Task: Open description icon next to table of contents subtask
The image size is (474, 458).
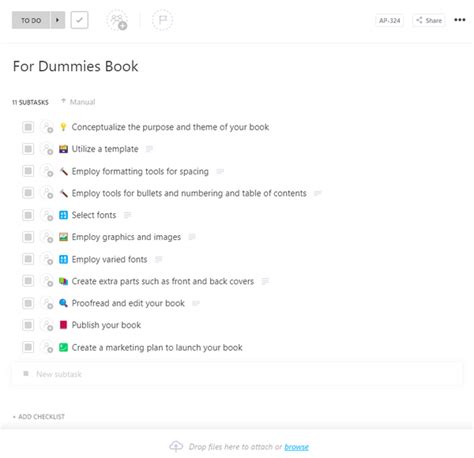Action: (318, 193)
